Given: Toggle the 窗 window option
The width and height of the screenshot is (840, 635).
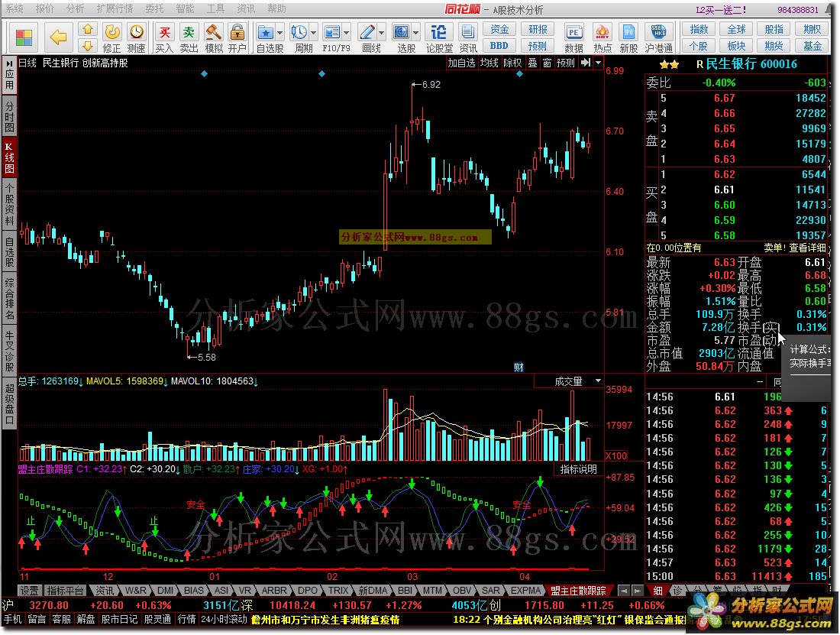Looking at the screenshot, I should coord(547,63).
